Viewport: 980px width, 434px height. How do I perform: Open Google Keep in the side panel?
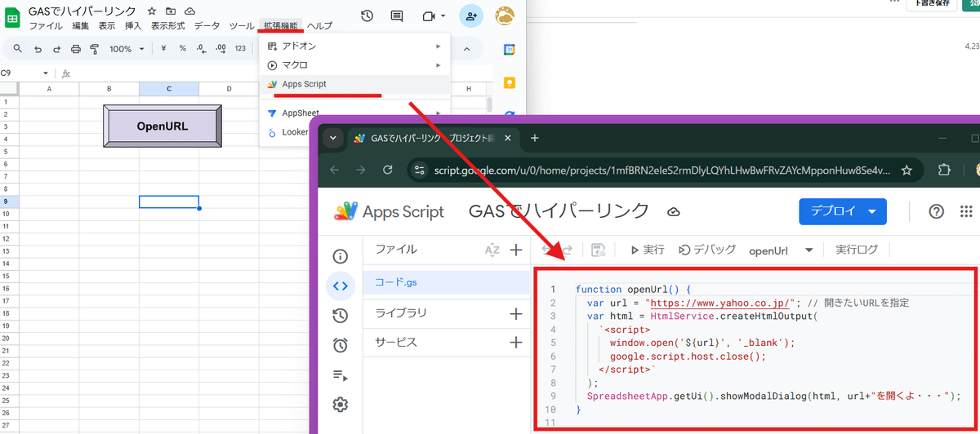tap(509, 82)
